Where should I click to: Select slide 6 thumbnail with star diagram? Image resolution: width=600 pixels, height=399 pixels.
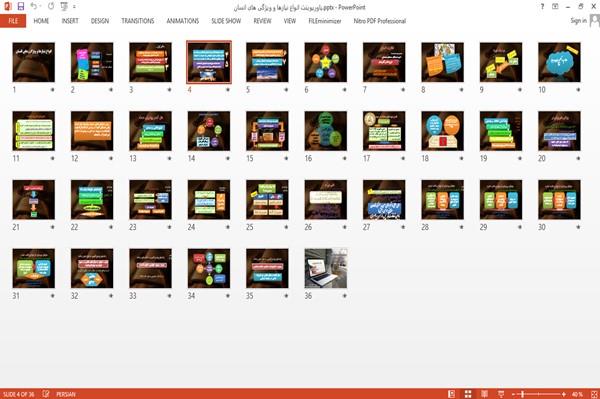326,62
